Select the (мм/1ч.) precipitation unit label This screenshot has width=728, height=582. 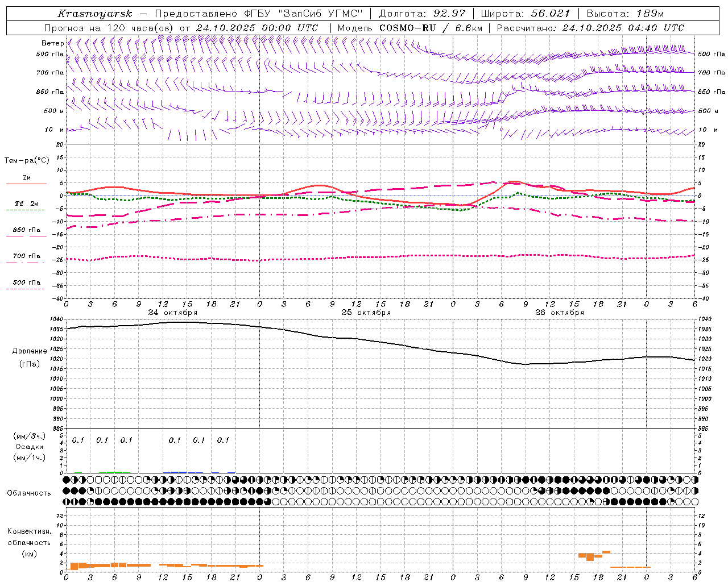(x=30, y=458)
